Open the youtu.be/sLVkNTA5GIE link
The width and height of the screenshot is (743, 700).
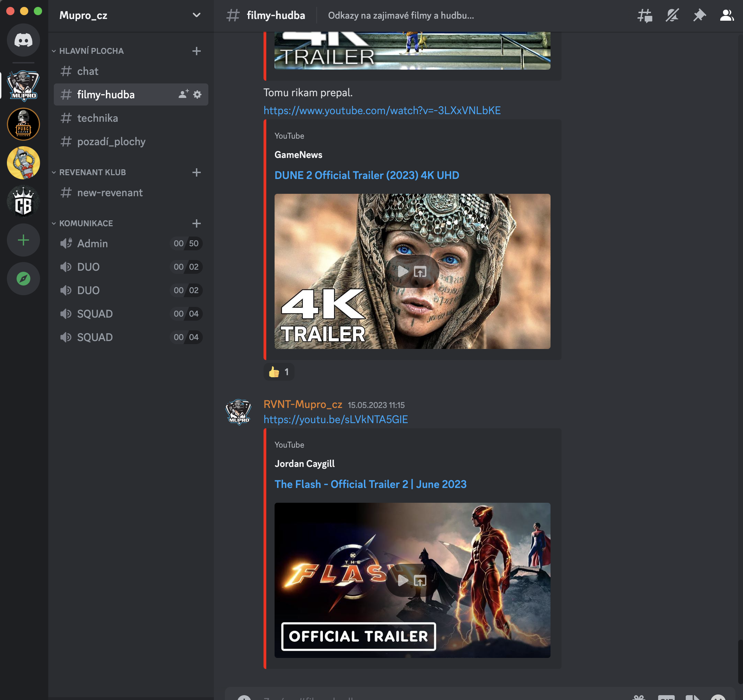pos(336,419)
